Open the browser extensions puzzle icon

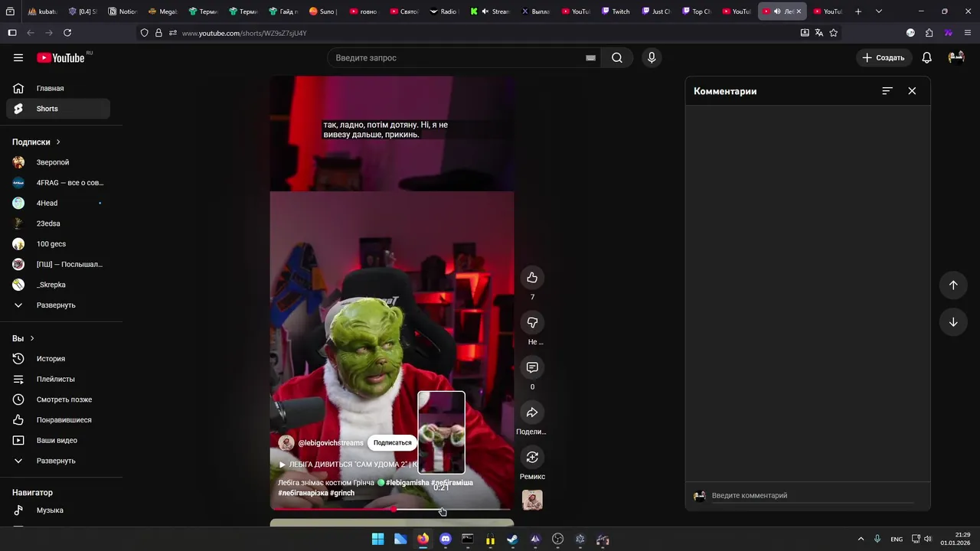tap(929, 33)
